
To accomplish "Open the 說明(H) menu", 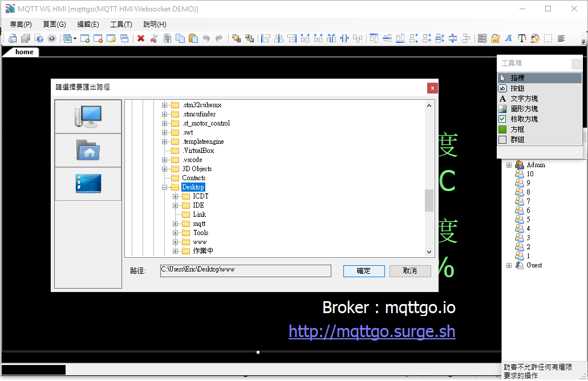I will coord(155,25).
